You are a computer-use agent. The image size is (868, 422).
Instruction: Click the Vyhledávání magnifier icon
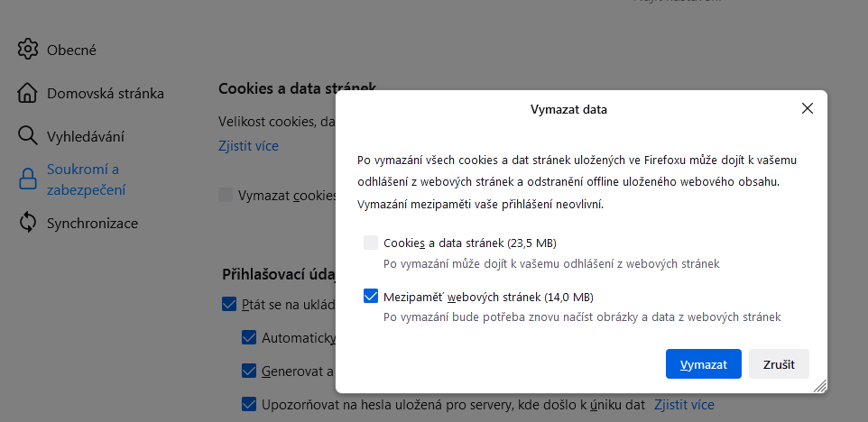28,136
